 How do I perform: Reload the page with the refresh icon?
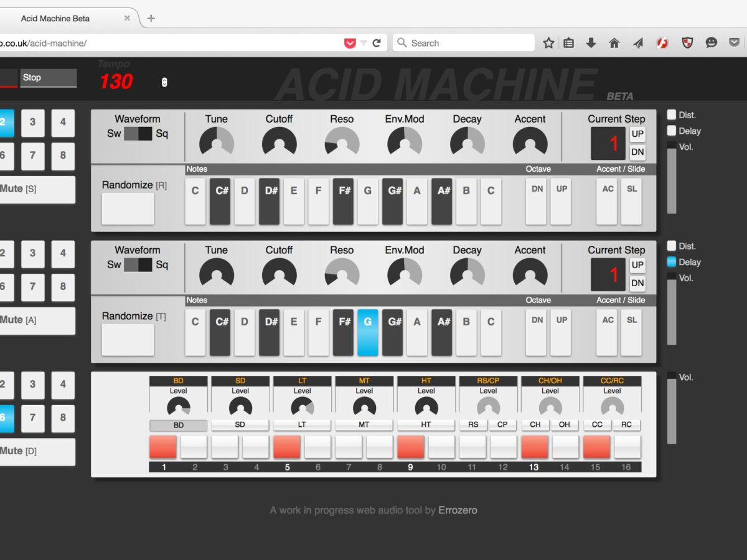pyautogui.click(x=377, y=43)
